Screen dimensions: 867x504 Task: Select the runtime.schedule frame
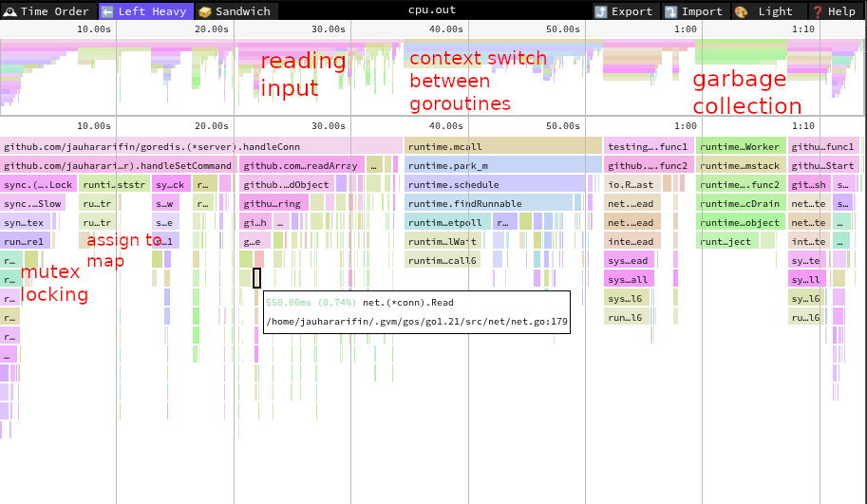(x=496, y=184)
